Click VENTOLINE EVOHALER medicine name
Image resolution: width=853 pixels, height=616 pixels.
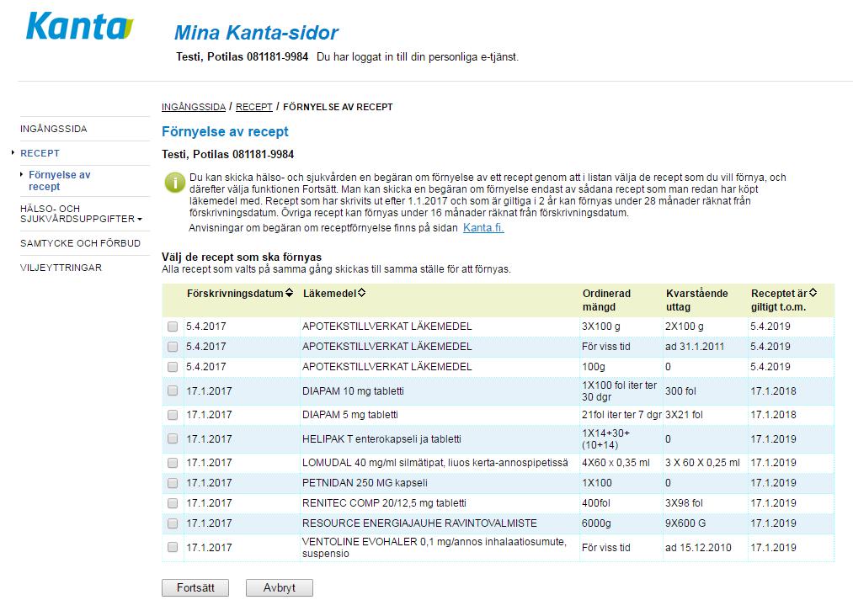[434, 548]
